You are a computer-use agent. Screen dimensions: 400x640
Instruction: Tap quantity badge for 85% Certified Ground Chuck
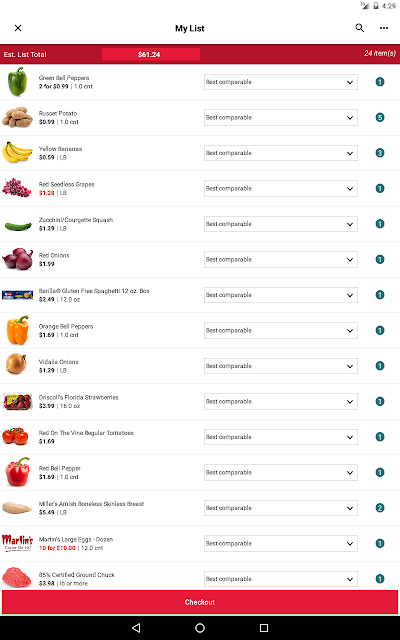[x=380, y=579]
